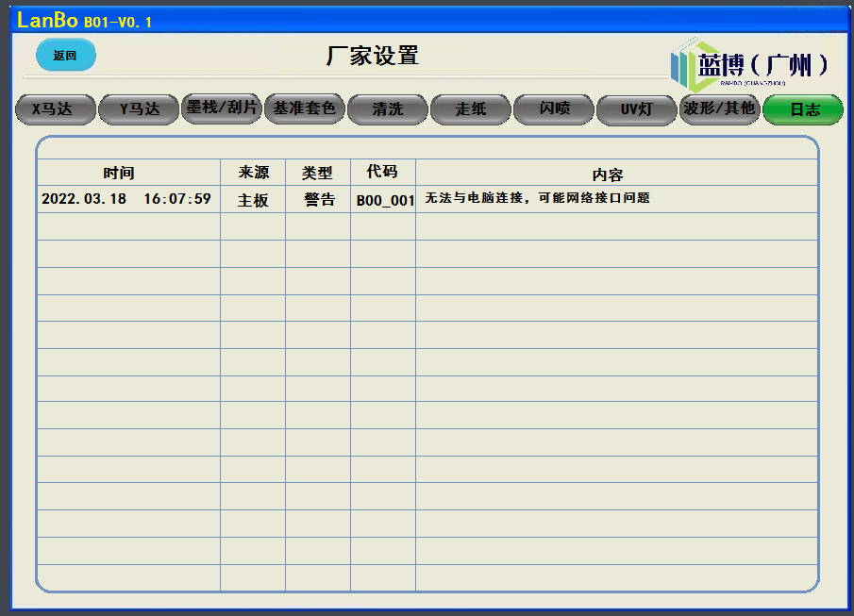This screenshot has height=616, width=854.
Task: Switch to the Y马达 tab
Action: click(139, 109)
